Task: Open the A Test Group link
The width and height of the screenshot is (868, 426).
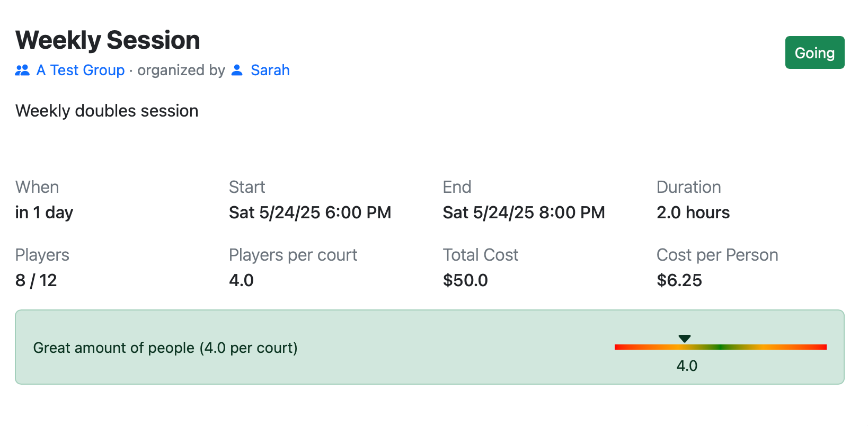Action: pyautogui.click(x=81, y=70)
